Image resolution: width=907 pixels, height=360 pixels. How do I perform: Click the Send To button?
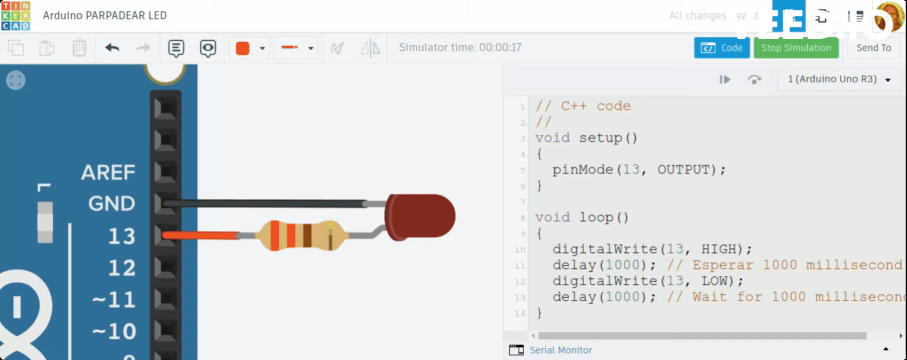[873, 48]
